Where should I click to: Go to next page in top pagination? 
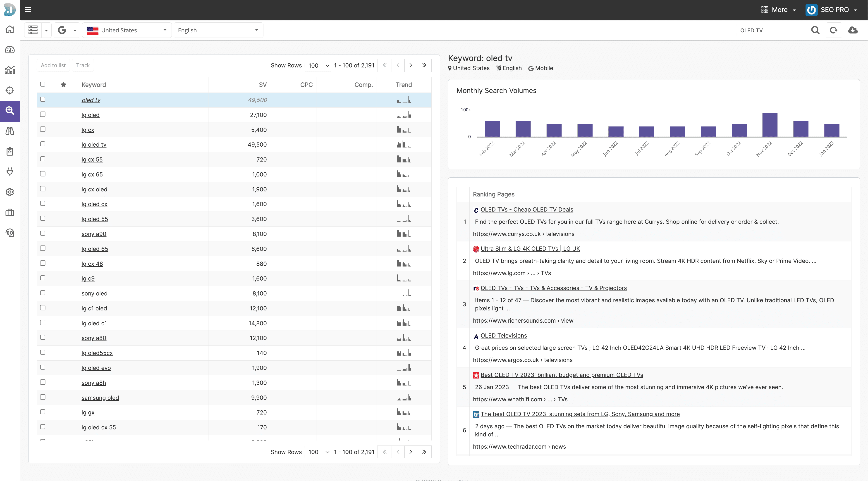click(x=411, y=65)
